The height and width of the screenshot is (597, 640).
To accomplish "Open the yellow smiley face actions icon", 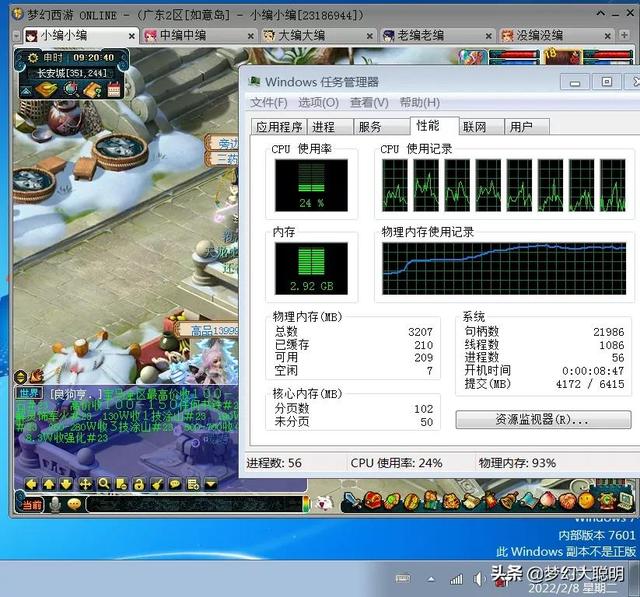I will pos(587,500).
